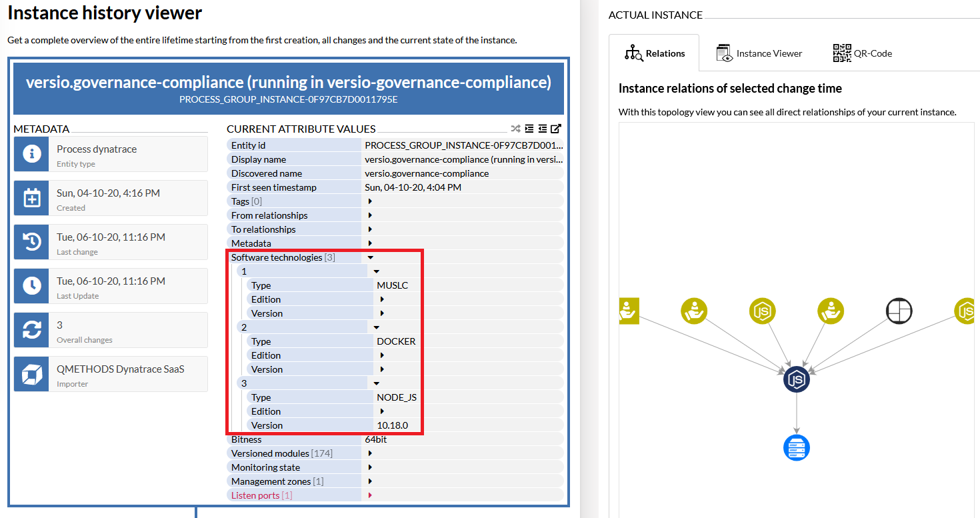The height and width of the screenshot is (518, 980).
Task: Select the black grid-layout node in topology
Action: click(899, 311)
